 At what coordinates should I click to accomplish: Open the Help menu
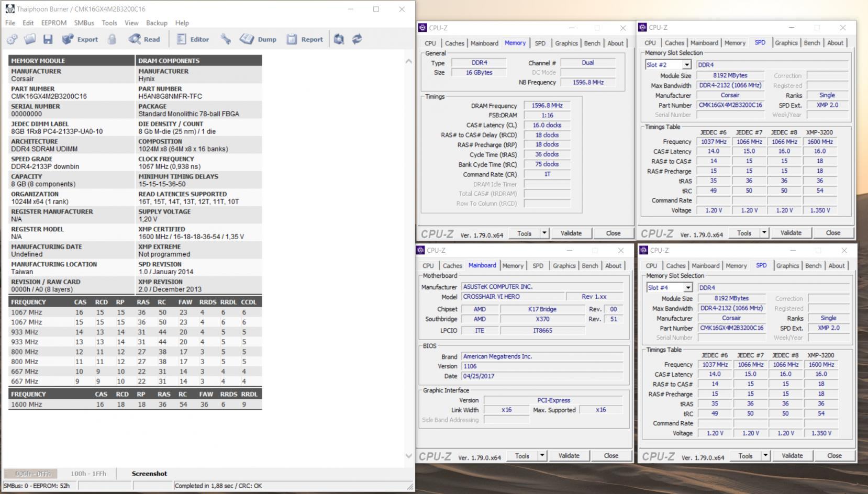click(x=182, y=23)
